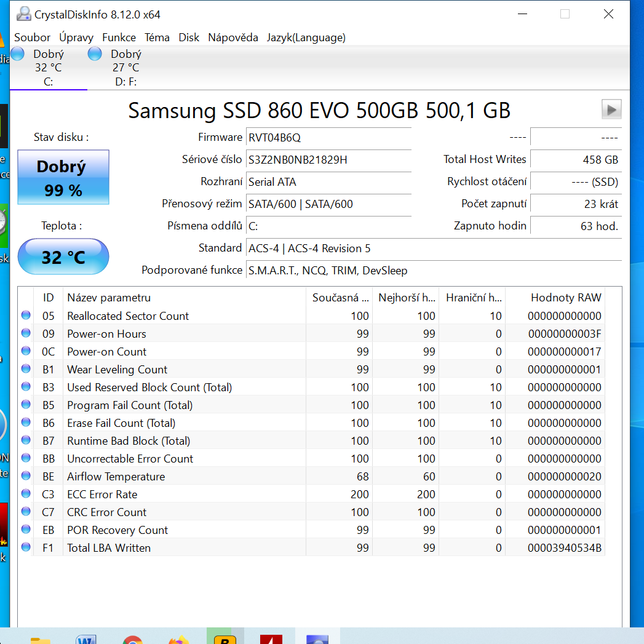
Task: Open the Soubor menu
Action: [32, 38]
